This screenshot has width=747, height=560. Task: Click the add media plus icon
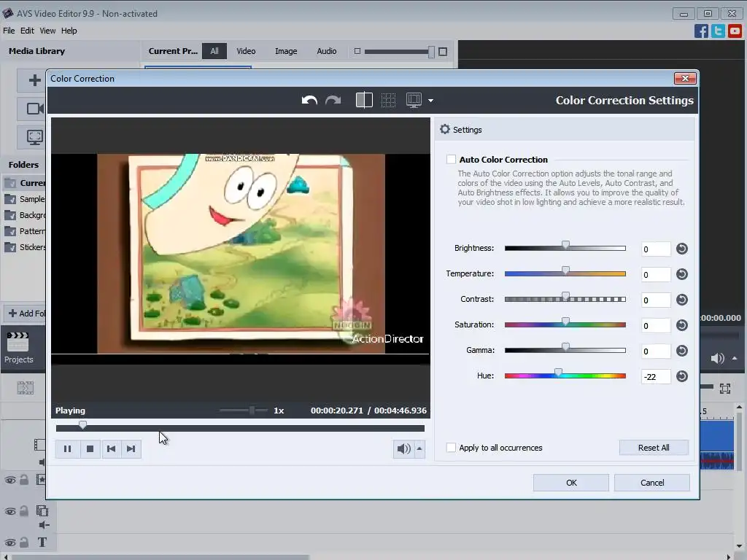coord(34,80)
